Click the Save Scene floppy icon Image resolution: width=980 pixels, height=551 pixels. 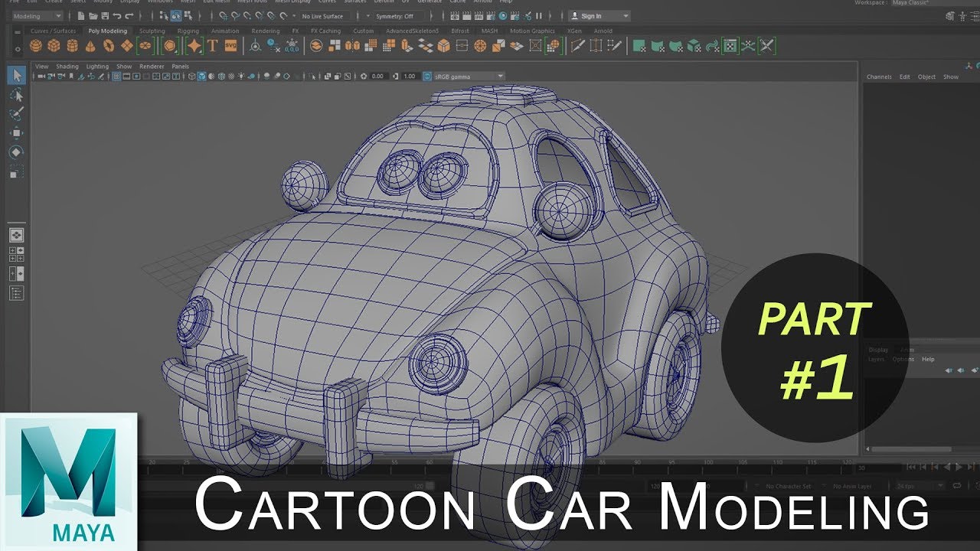(105, 15)
